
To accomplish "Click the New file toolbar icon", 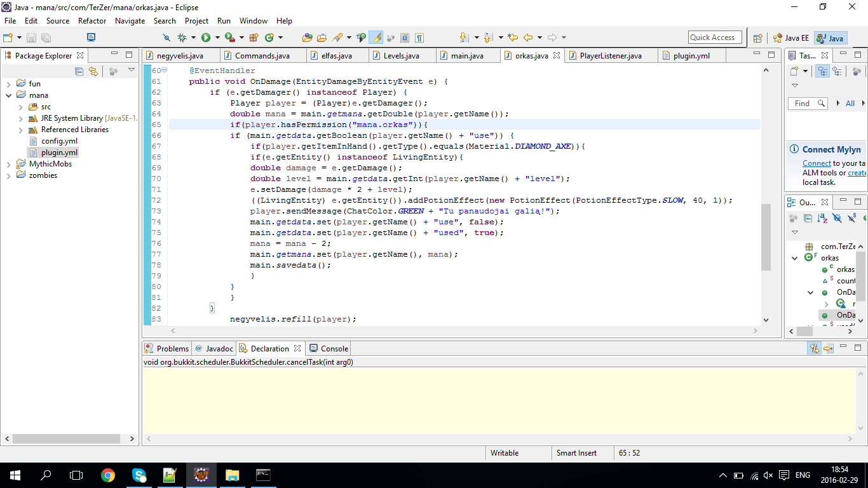I will click(x=7, y=37).
